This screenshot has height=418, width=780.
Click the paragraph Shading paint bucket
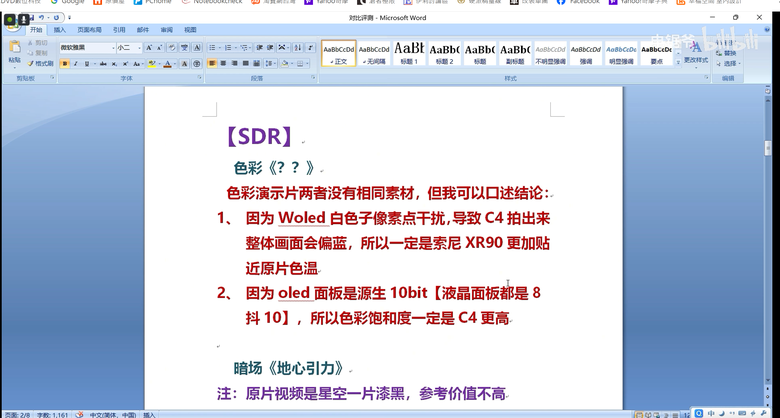tap(284, 64)
